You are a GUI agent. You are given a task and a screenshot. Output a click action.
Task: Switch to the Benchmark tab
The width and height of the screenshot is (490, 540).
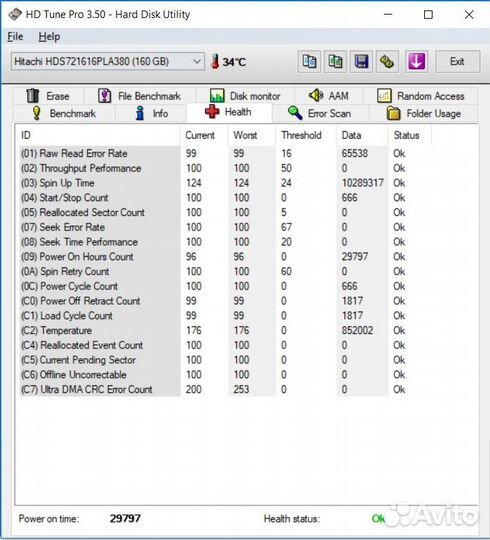point(64,113)
